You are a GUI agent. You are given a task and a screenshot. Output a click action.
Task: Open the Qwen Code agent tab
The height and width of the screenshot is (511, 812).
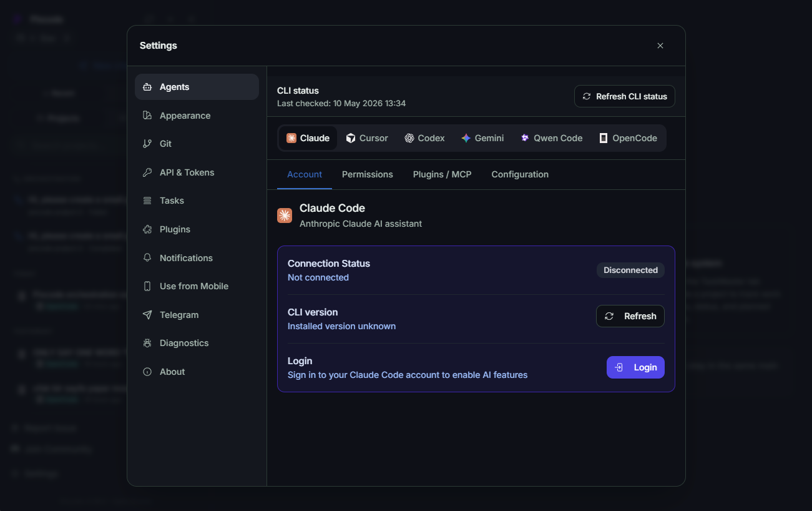(552, 138)
